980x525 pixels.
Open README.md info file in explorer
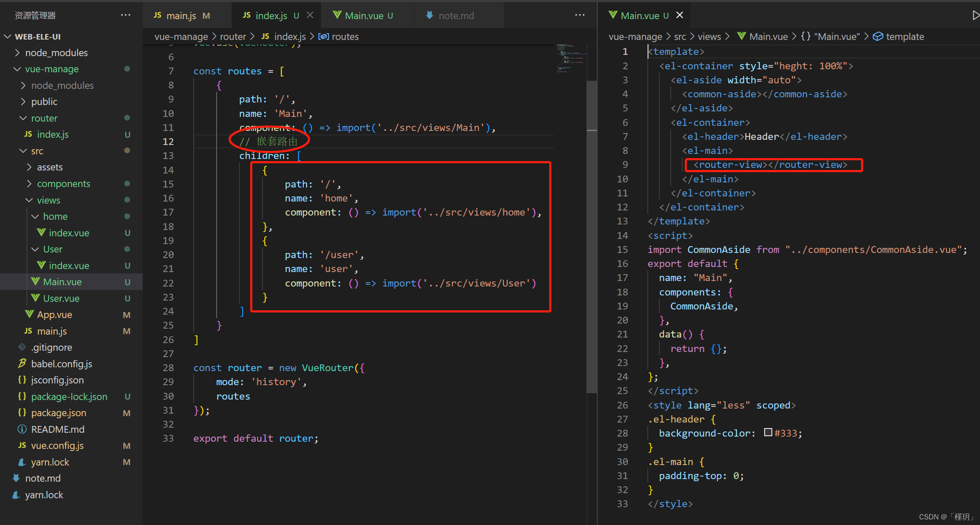[57, 429]
